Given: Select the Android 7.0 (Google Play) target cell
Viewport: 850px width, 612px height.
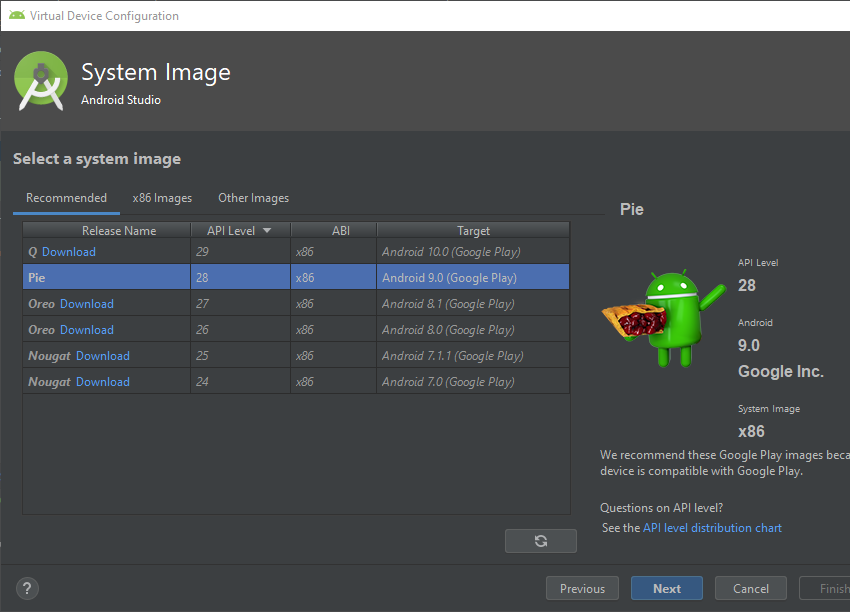Looking at the screenshot, I should pos(473,382).
